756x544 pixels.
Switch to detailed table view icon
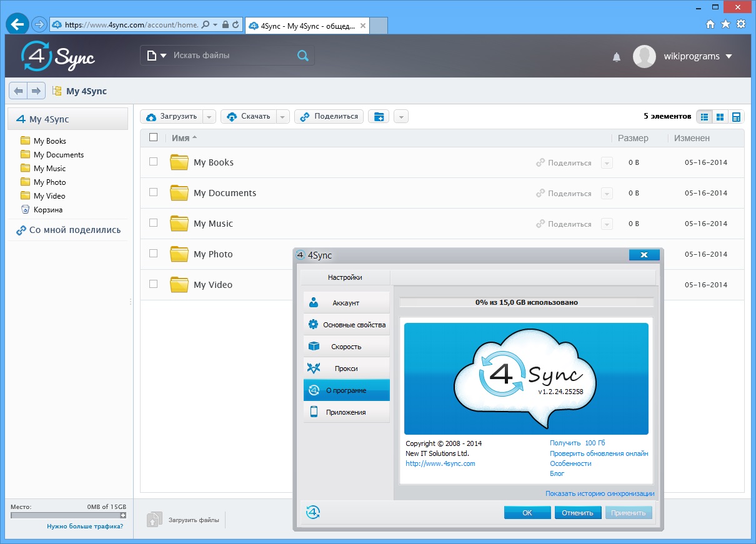(736, 117)
